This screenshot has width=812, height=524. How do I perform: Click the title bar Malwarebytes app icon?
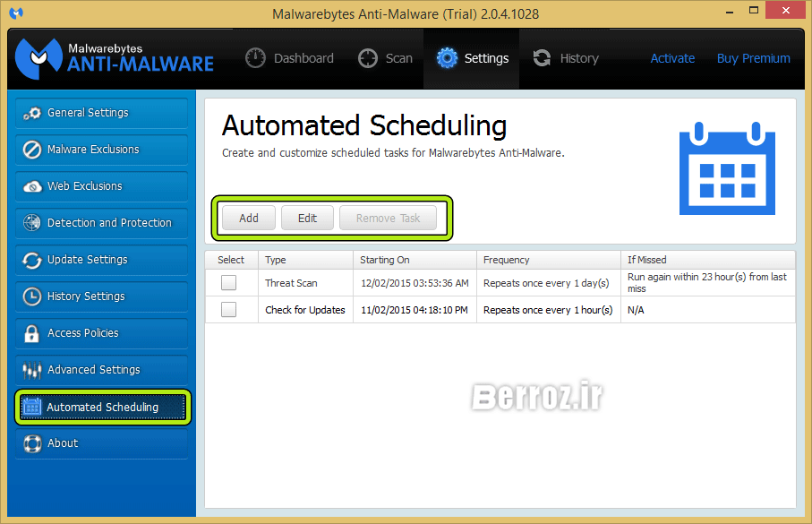coord(16,13)
